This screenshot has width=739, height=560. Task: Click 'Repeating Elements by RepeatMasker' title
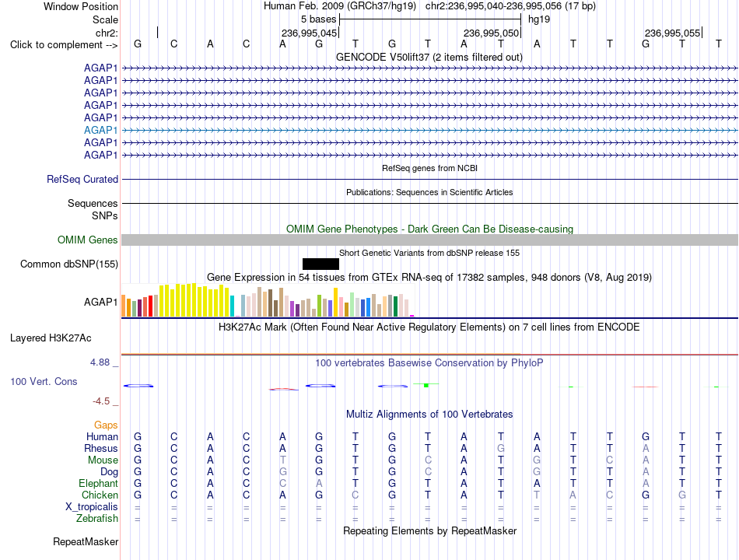click(429, 530)
